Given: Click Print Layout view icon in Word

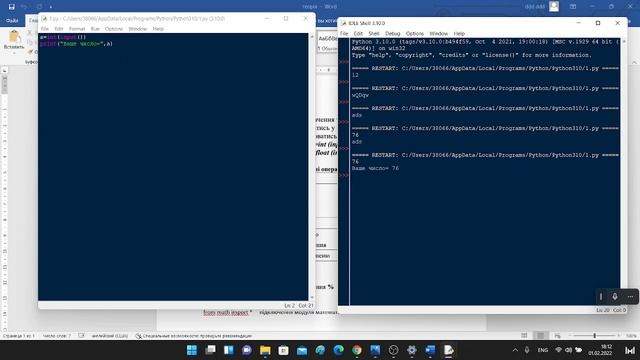Looking at the screenshot, I should [540, 336].
